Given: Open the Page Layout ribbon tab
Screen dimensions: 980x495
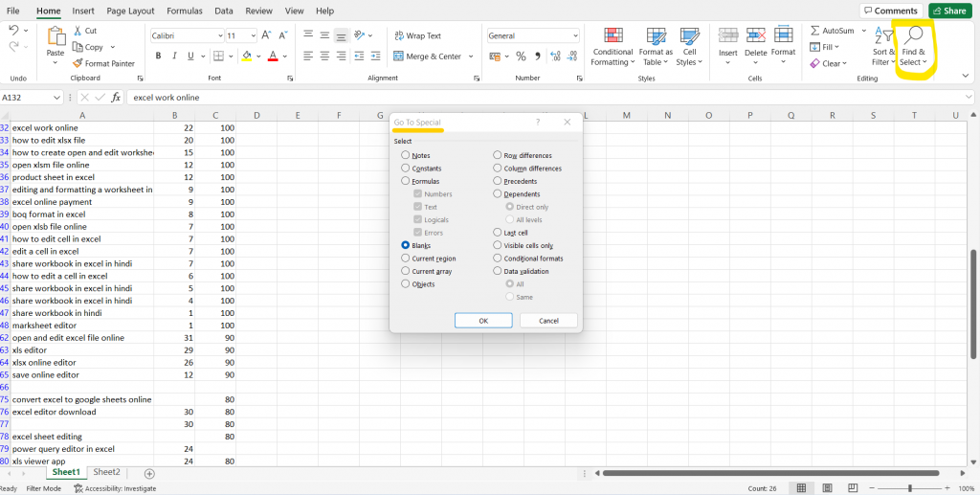Looking at the screenshot, I should [130, 11].
